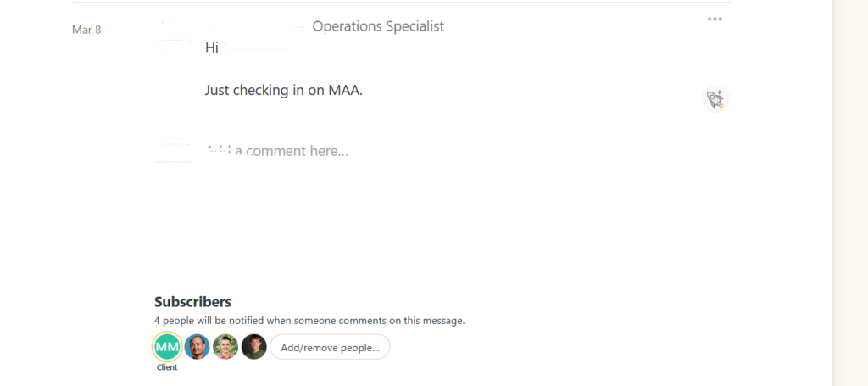Viewport: 868px width, 386px height.
Task: Click the bald man's blue-background avatar
Action: coord(197,346)
